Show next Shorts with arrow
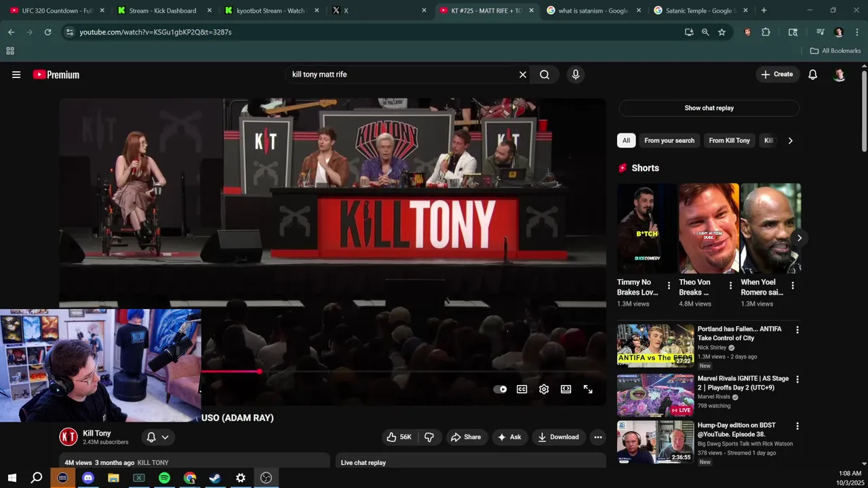Viewport: 868px width, 488px height. click(x=799, y=238)
